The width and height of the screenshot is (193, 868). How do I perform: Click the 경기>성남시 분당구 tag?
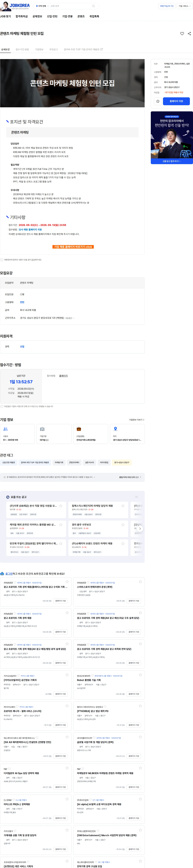[x=122, y=463]
